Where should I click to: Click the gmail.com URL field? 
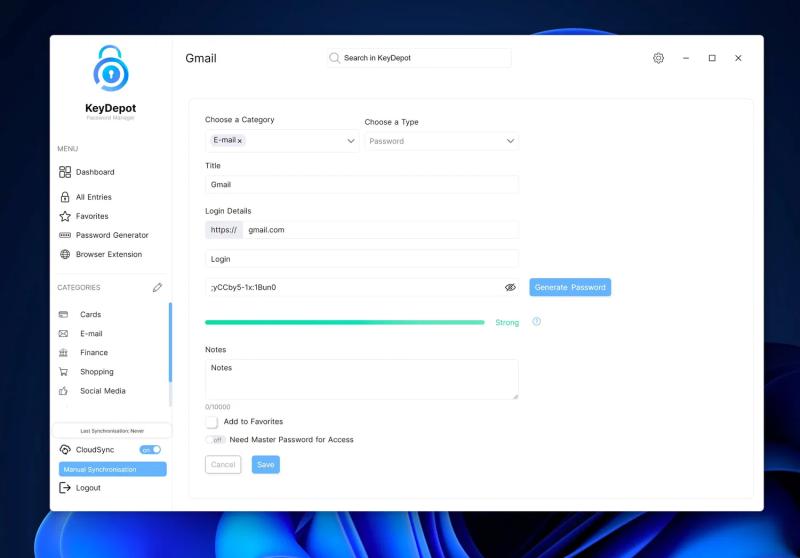(381, 230)
